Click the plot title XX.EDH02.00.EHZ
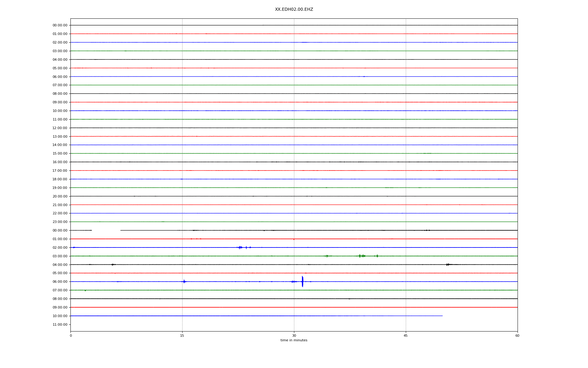This screenshot has width=588, height=368. 294,10
